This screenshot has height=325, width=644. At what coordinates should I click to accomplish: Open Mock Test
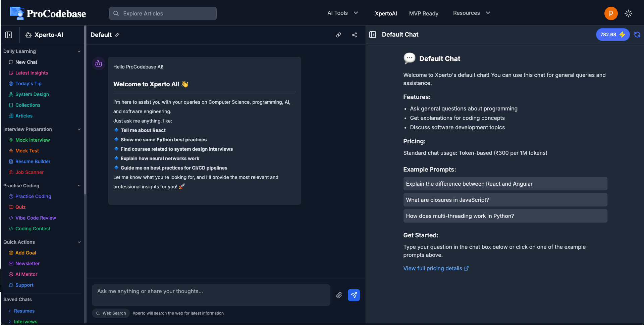24,151
